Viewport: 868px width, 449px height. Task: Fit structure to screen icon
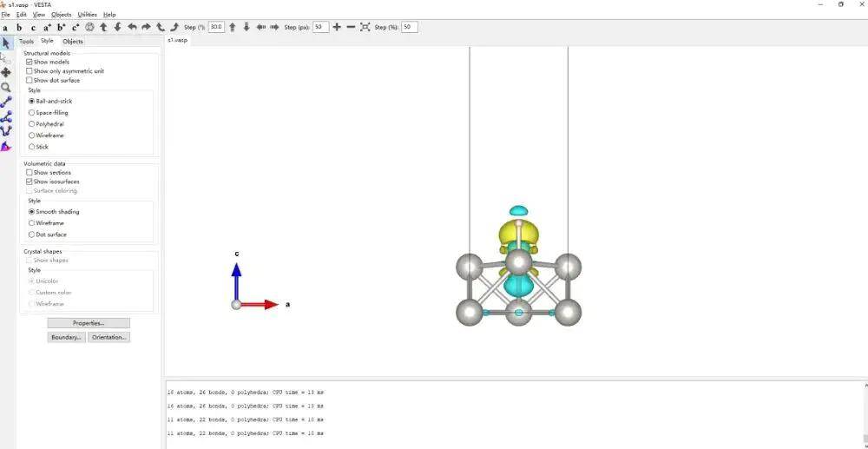pos(365,27)
